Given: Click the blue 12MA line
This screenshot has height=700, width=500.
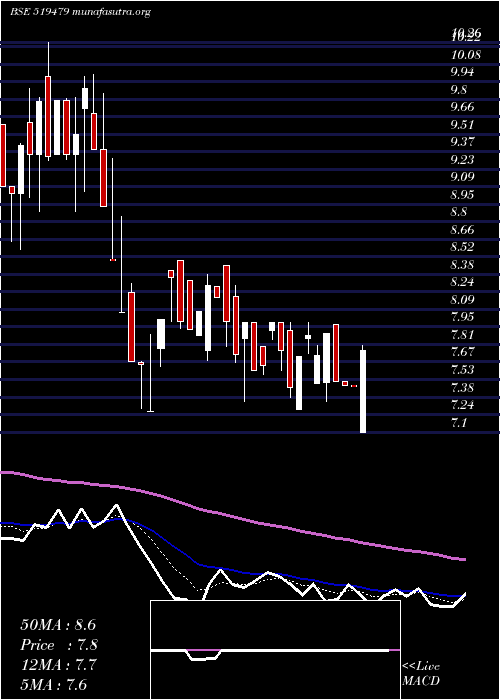Looking at the screenshot, I should coord(232,571).
